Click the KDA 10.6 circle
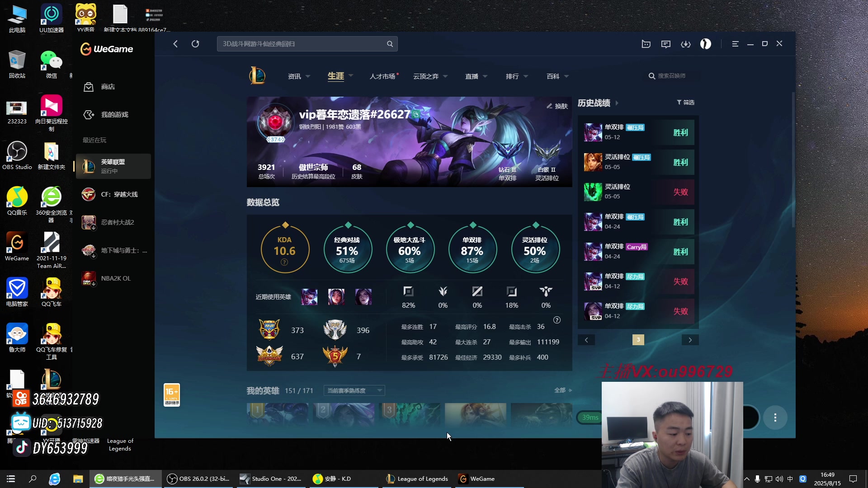868x488 pixels. 285,249
